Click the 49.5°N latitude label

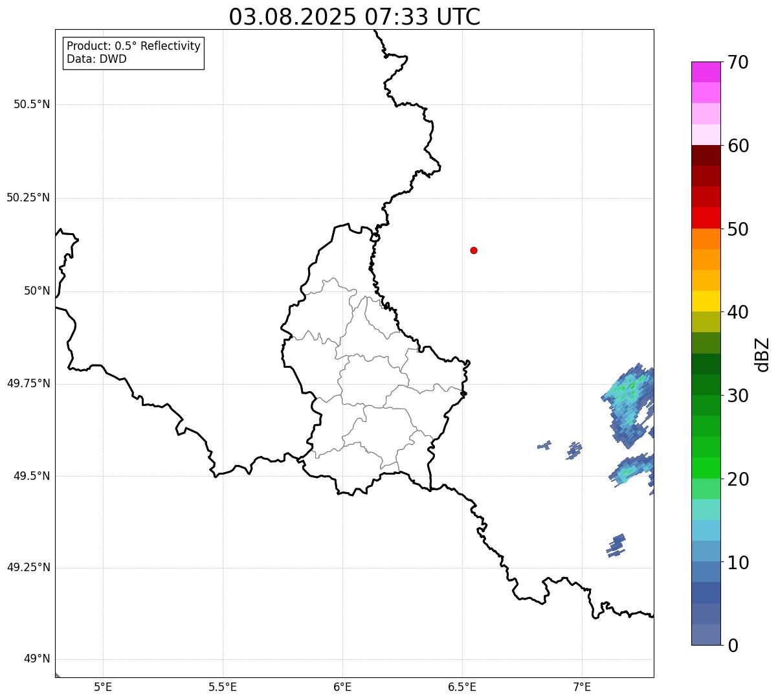pos(32,476)
